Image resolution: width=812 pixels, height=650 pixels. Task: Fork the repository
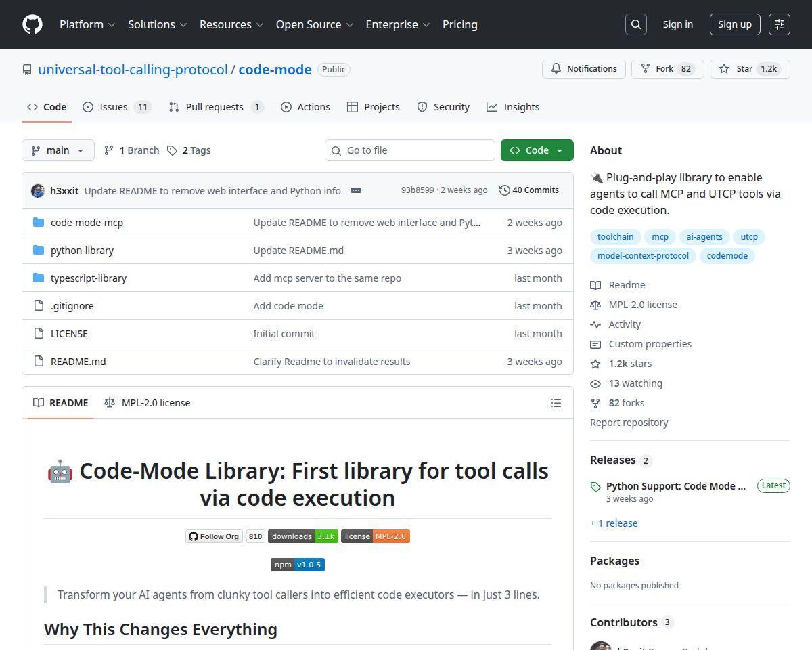[x=668, y=69]
